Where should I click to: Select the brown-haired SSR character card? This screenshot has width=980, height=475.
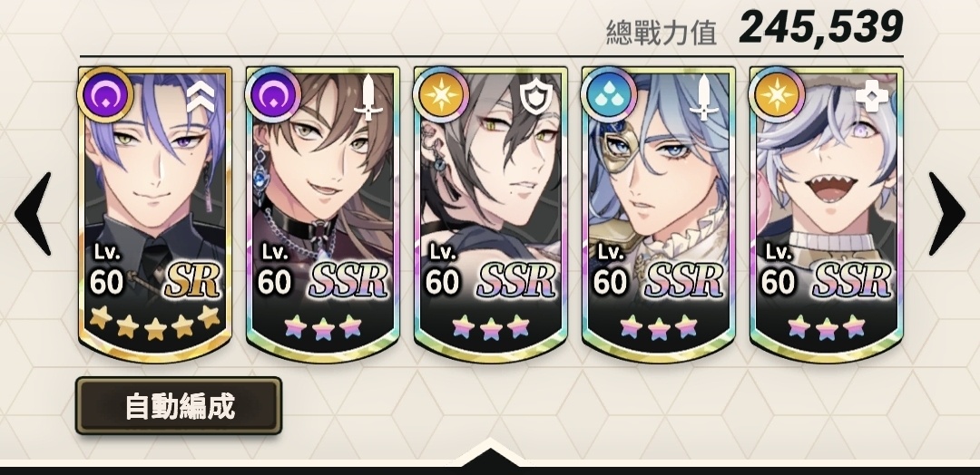[x=322, y=214]
